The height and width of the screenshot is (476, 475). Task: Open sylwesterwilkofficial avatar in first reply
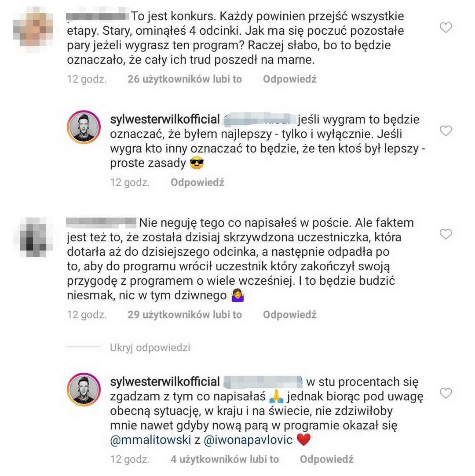click(84, 127)
